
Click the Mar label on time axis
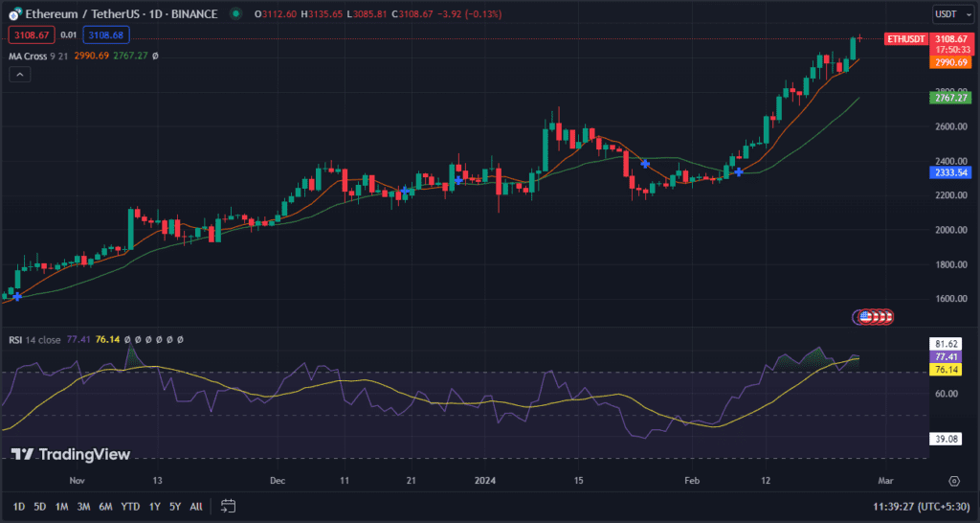[885, 481]
